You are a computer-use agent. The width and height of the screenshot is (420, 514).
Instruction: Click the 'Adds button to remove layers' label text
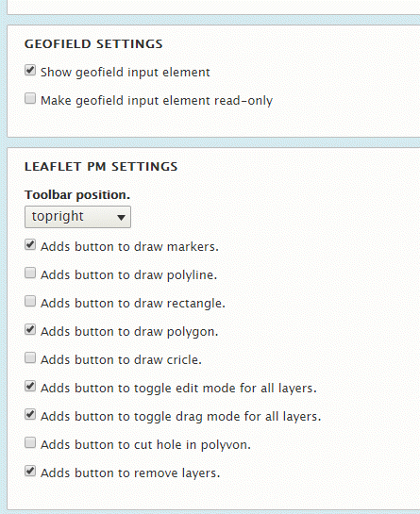[130, 473]
